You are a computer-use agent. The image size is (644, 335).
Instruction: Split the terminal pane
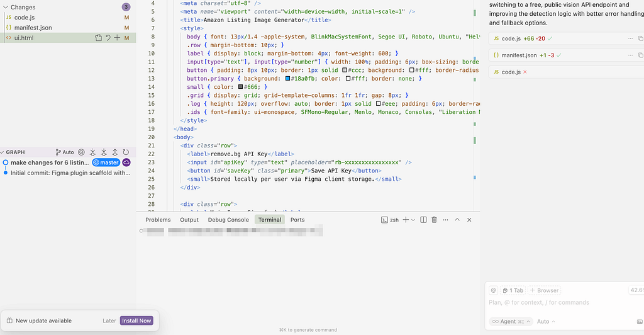coord(423,220)
